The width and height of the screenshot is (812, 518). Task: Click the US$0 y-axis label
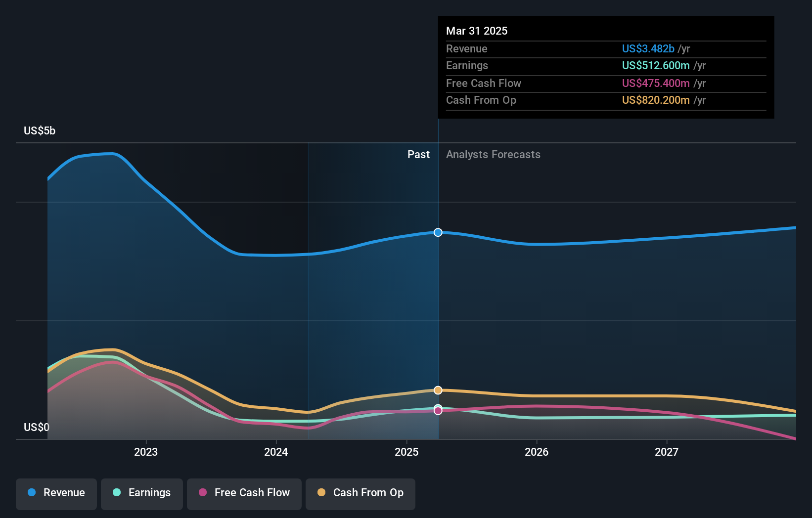tap(37, 427)
